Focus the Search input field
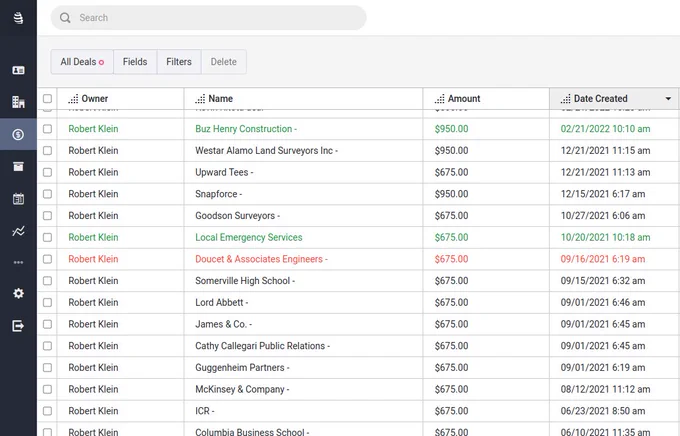 point(209,18)
